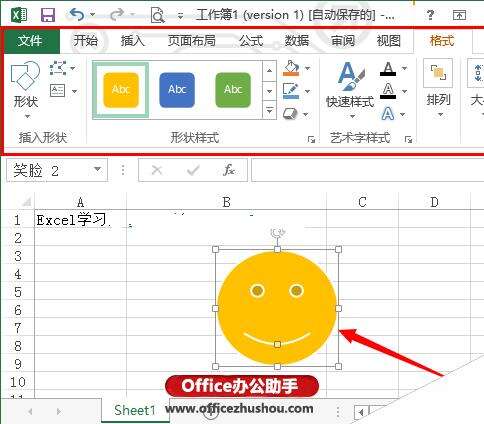Open text fill dropdown arrow
This screenshot has width=484, height=424.
[x=404, y=68]
